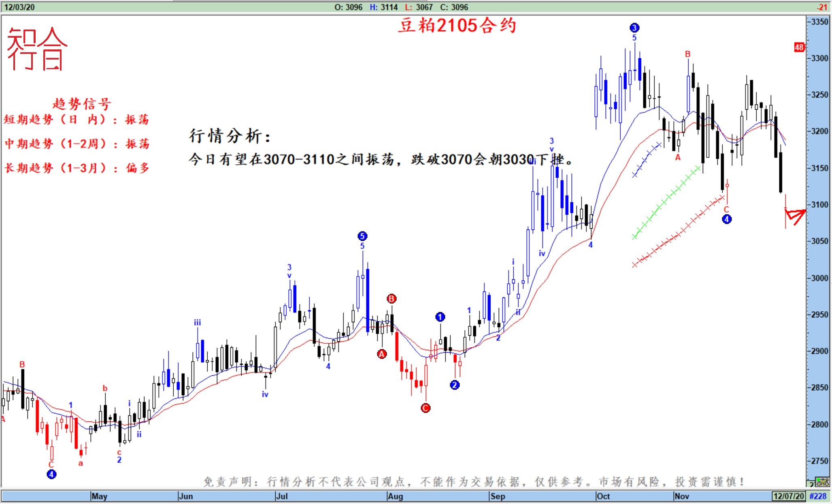The height and width of the screenshot is (504, 832).
Task: Click blue circled 2 marker below August candles
Action: tap(455, 385)
